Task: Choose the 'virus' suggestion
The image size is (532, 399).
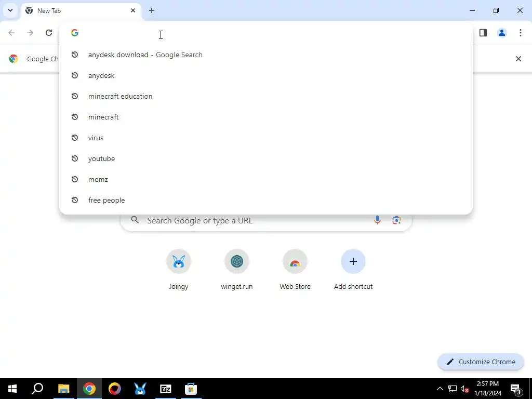Action: coord(266,138)
